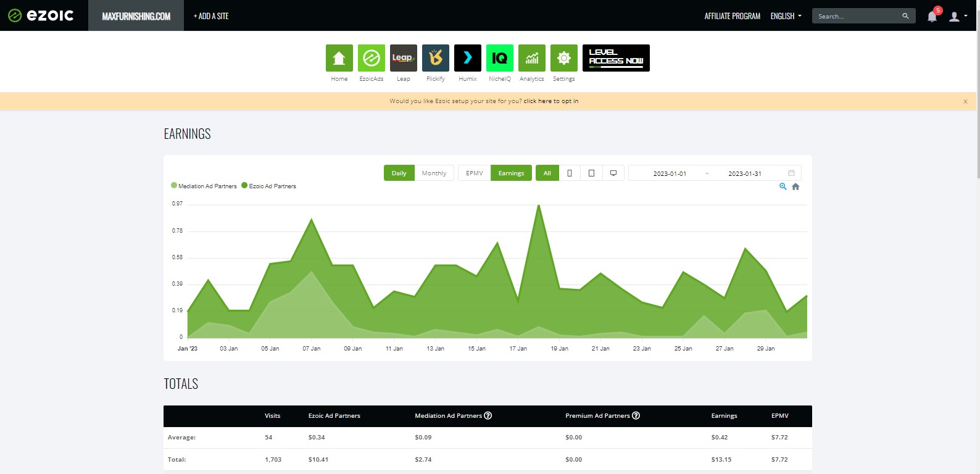This screenshot has height=474, width=980.
Task: Open the Settings gear icon
Action: (x=564, y=58)
